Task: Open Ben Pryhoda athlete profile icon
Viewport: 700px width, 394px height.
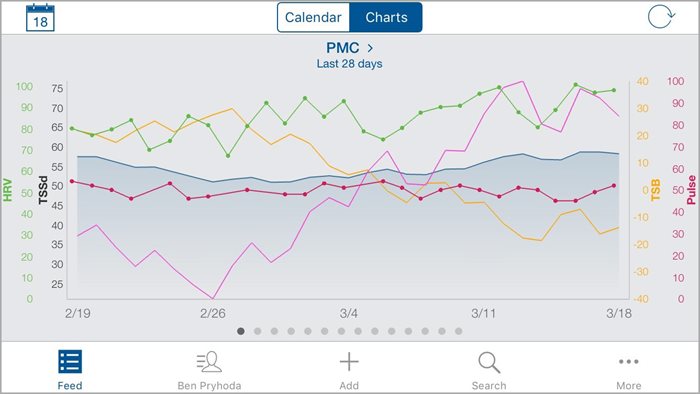Action: click(x=209, y=361)
